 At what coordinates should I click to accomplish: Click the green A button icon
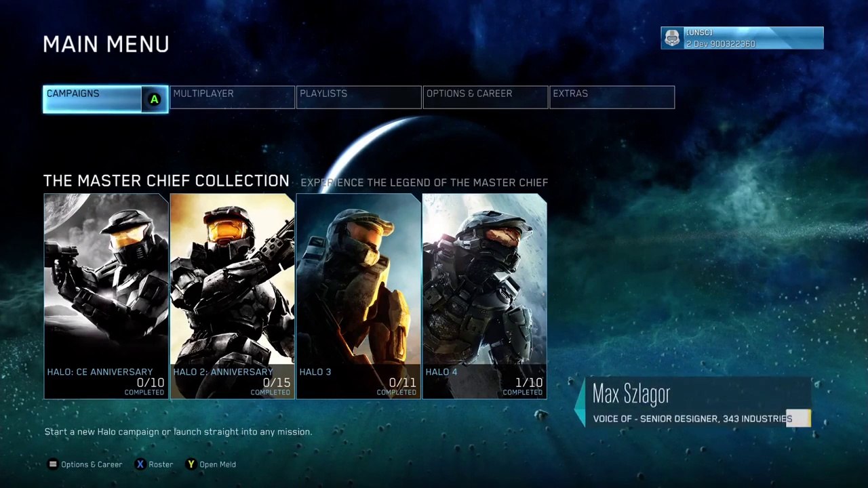pos(155,100)
